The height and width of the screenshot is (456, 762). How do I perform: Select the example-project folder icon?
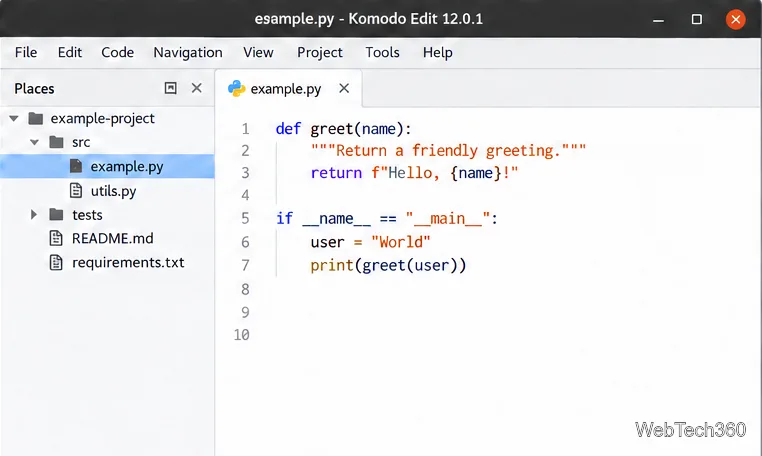pyautogui.click(x=35, y=118)
